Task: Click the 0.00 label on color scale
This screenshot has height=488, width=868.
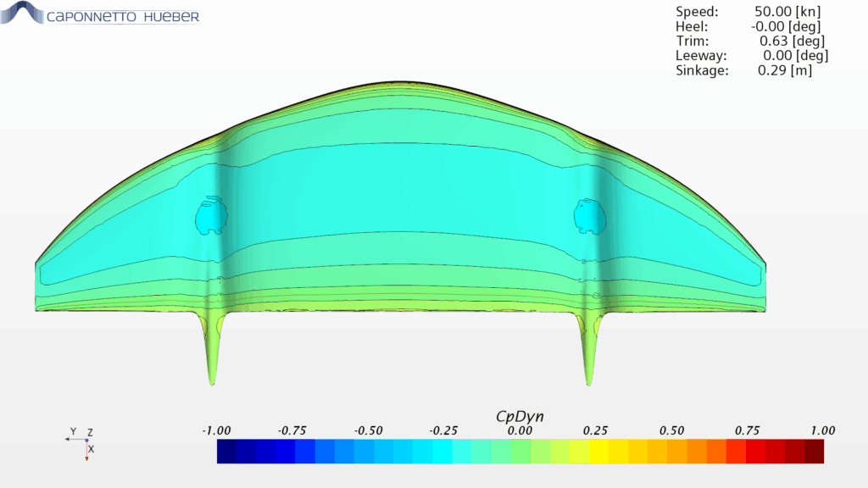Action: [520, 430]
